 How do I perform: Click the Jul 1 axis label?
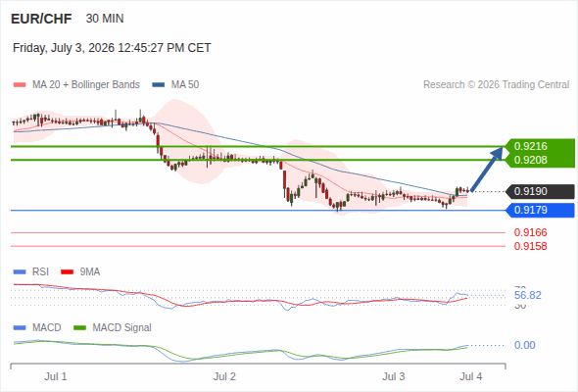click(56, 377)
